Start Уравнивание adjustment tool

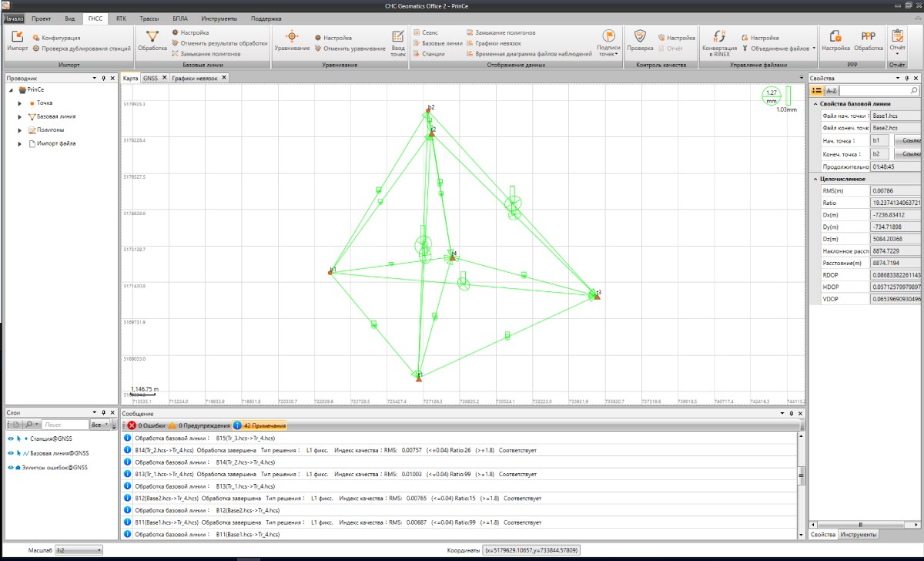coord(292,40)
